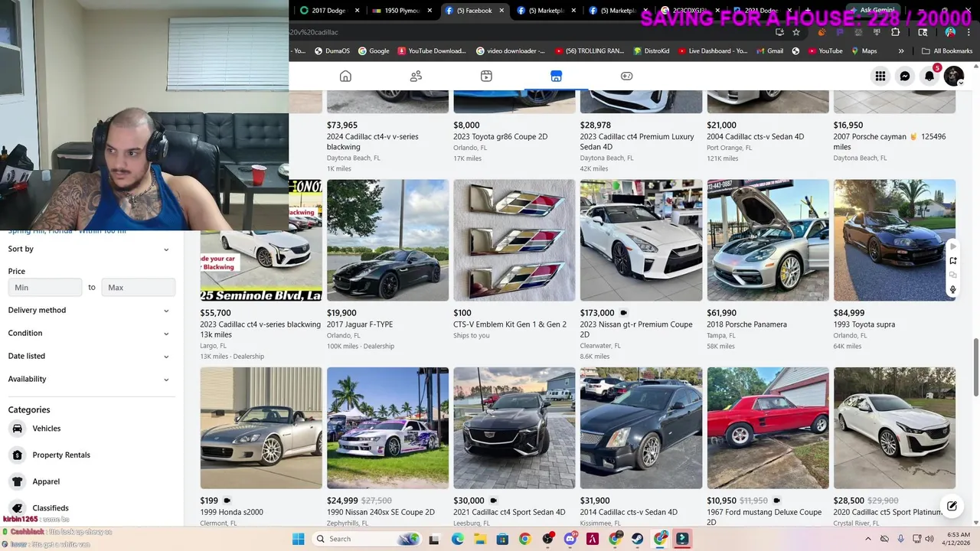
Task: Open the 1993 Toyota Supra listing photo
Action: 894,240
